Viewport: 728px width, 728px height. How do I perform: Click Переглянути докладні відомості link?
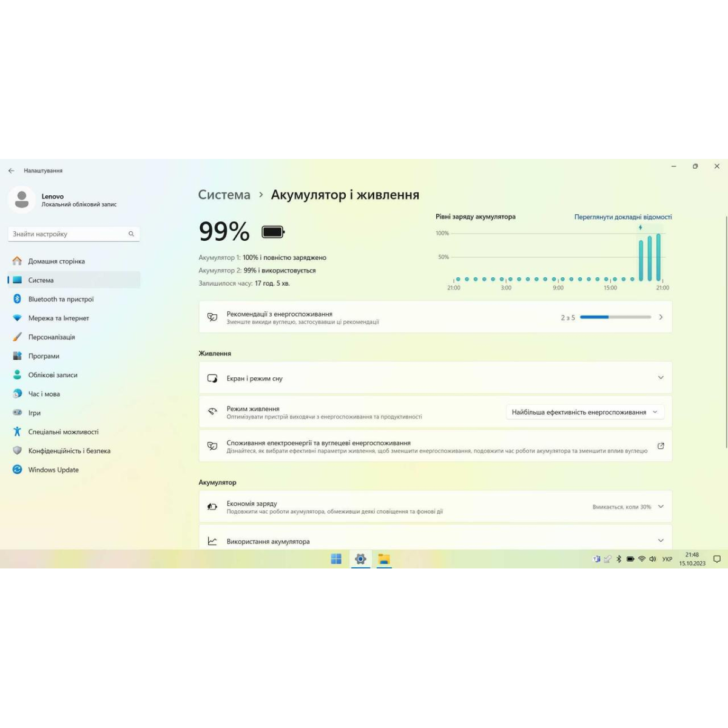622,217
